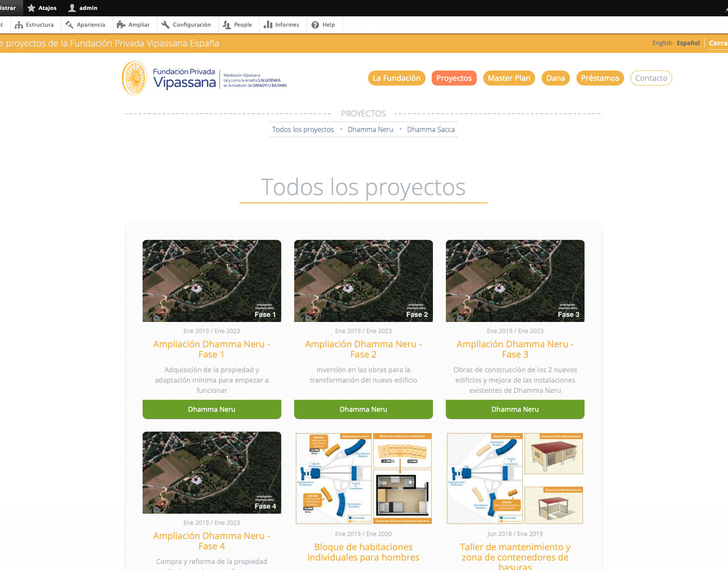728x570 pixels.
Task: Go to the Préstamos page
Action: pos(600,78)
